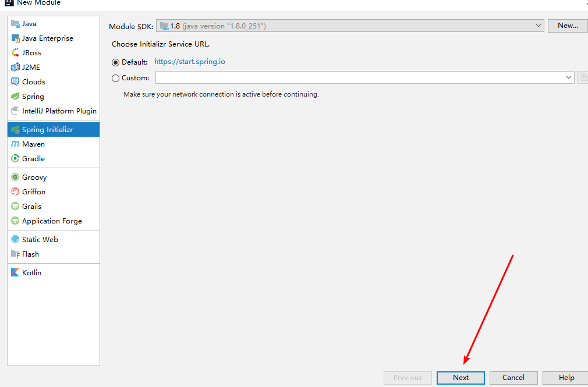Choose the Spring label in module list
This screenshot has width=588, height=387.
click(33, 97)
